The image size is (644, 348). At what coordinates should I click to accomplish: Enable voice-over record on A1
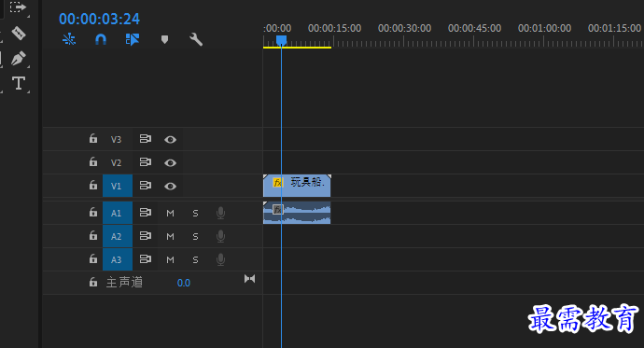coord(220,213)
